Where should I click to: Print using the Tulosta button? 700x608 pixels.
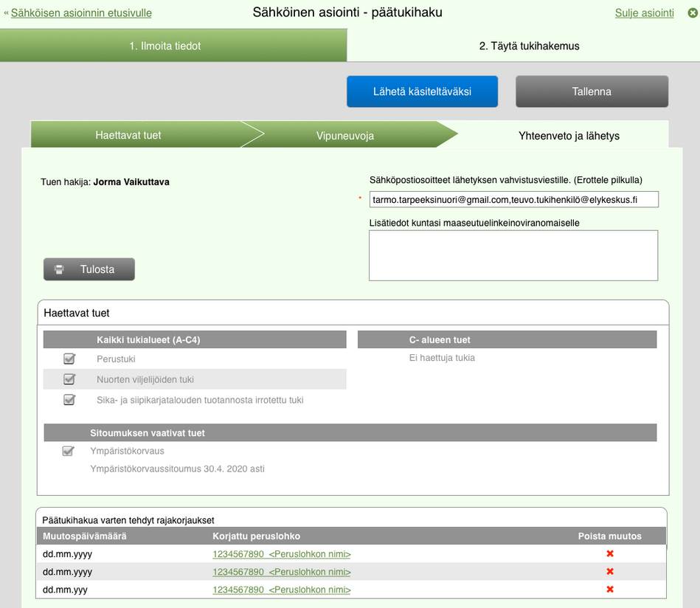[x=89, y=269]
